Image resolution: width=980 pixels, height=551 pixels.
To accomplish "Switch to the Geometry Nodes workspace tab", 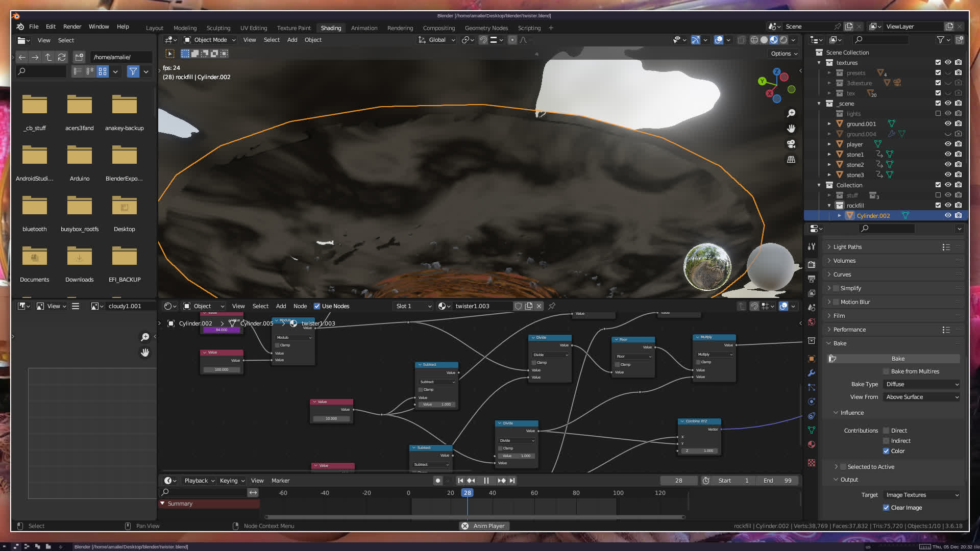I will 486,28.
